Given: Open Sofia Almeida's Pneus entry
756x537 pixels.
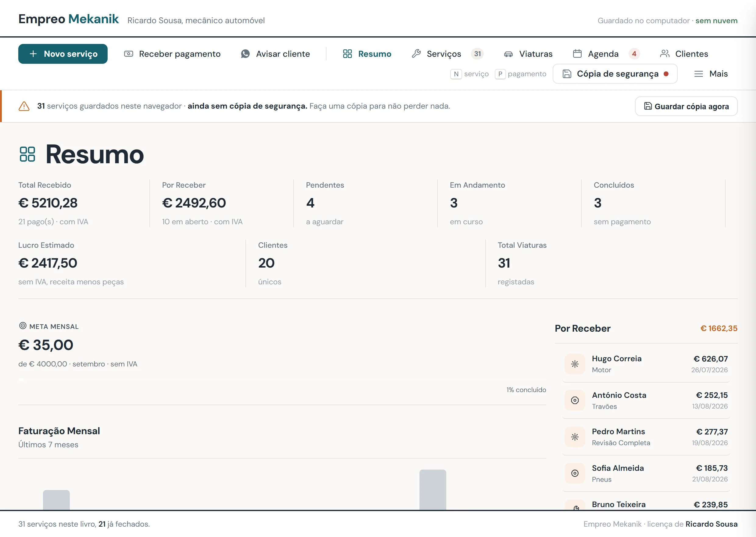Looking at the screenshot, I should (646, 473).
